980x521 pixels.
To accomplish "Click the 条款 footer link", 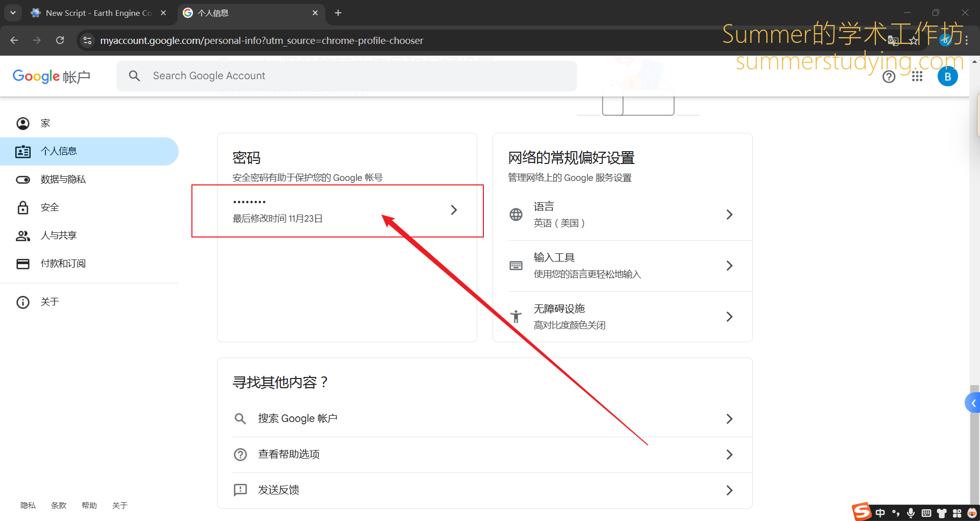I will coord(59,506).
